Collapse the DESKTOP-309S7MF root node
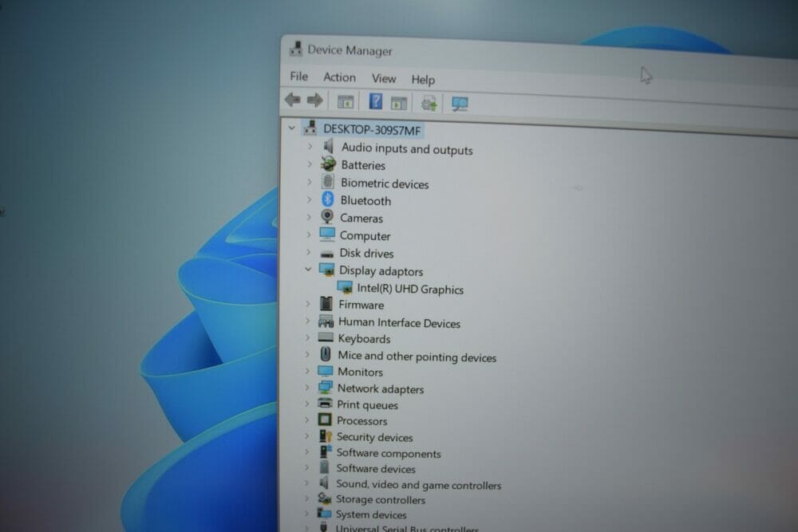This screenshot has width=798, height=532. click(x=291, y=128)
